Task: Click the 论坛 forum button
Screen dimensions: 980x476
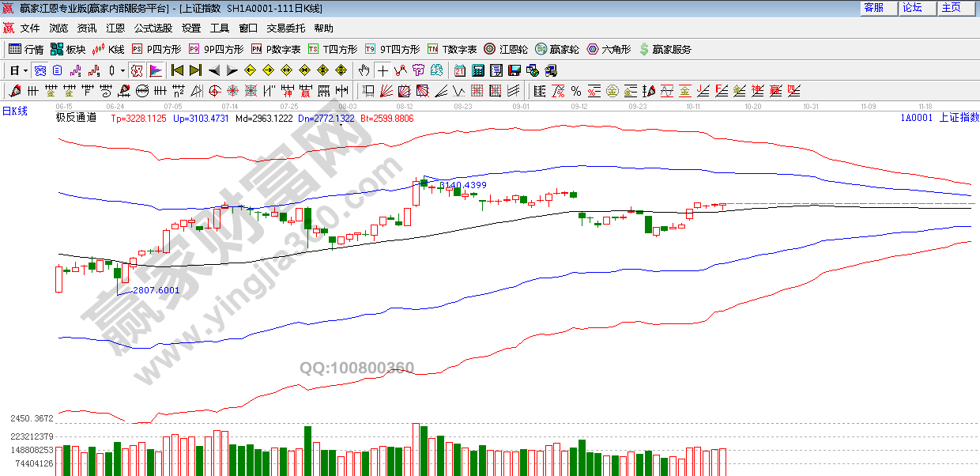Action: click(912, 8)
